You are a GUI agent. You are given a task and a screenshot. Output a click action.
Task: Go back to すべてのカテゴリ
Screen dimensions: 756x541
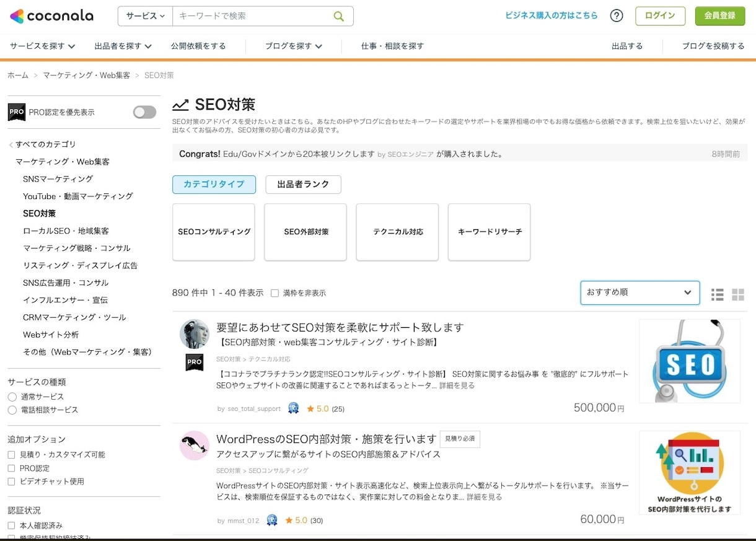42,144
